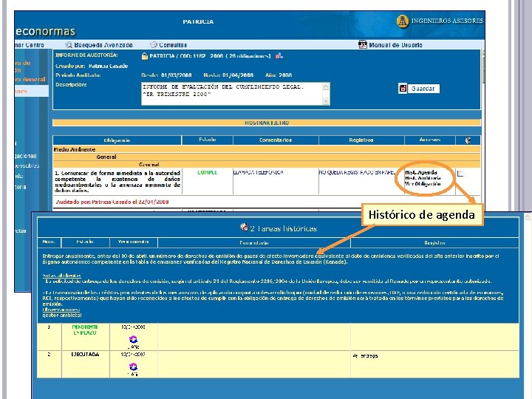Image resolution: width=532 pixels, height=399 pixels.
Task: Click the Accesos column header
Action: (430, 140)
